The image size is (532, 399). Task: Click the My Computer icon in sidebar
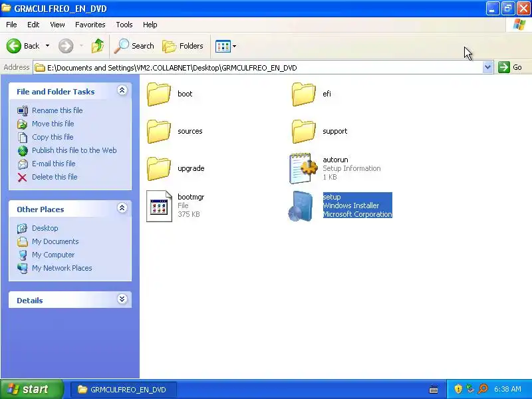pos(23,255)
